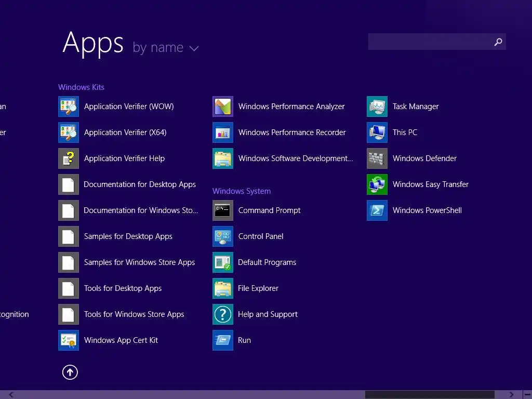
Task: Open the Run dialog icon
Action: tap(223, 340)
